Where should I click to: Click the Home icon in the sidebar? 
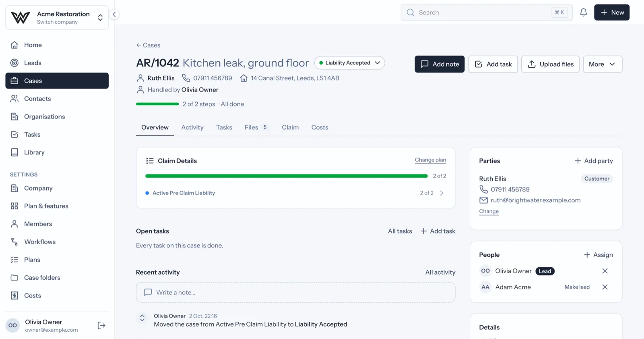point(14,45)
